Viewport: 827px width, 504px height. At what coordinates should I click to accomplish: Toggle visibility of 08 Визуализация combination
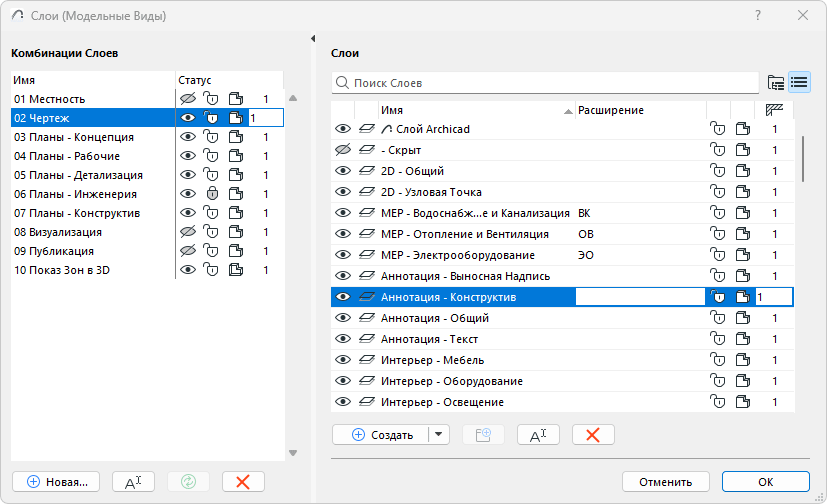coord(187,232)
